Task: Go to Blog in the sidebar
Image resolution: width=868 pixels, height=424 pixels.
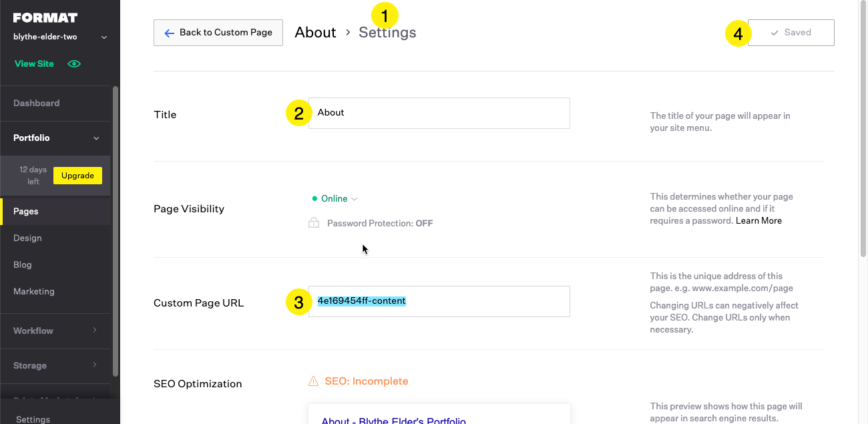Action: pos(23,265)
